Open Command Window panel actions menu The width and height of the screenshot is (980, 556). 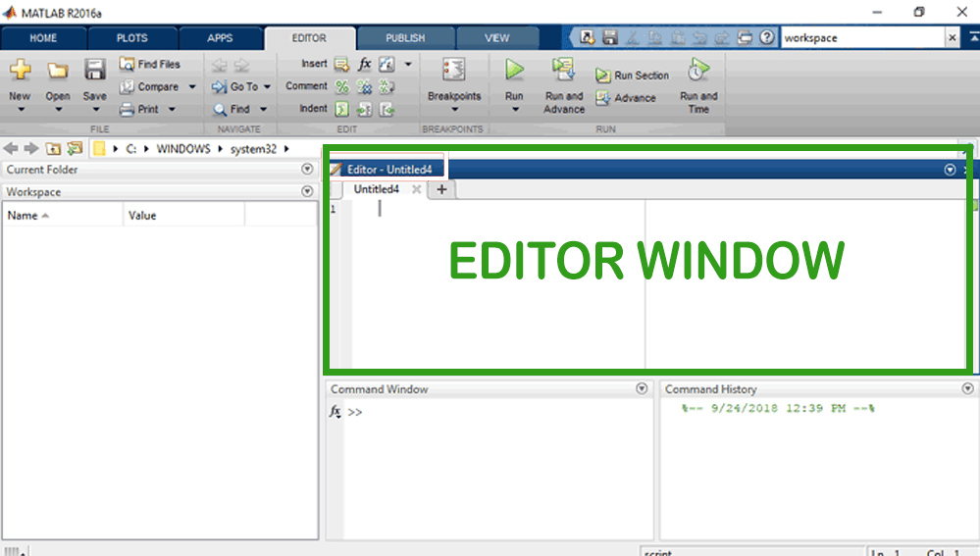coord(642,389)
